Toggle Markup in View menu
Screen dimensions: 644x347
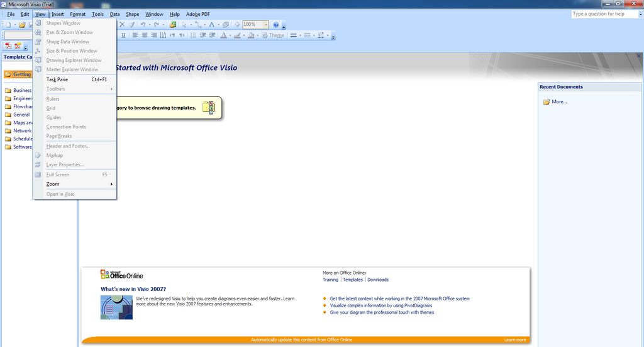coord(75,156)
